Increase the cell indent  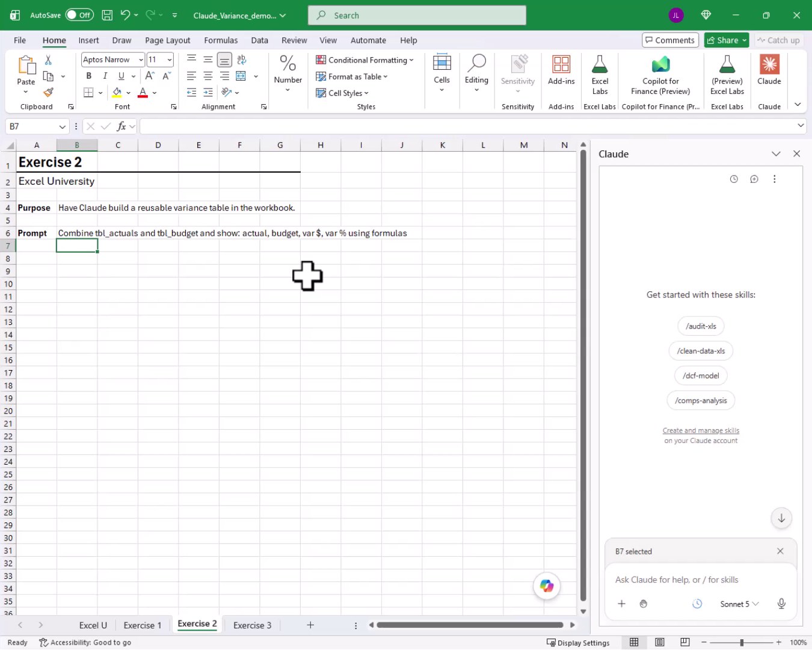pyautogui.click(x=208, y=93)
